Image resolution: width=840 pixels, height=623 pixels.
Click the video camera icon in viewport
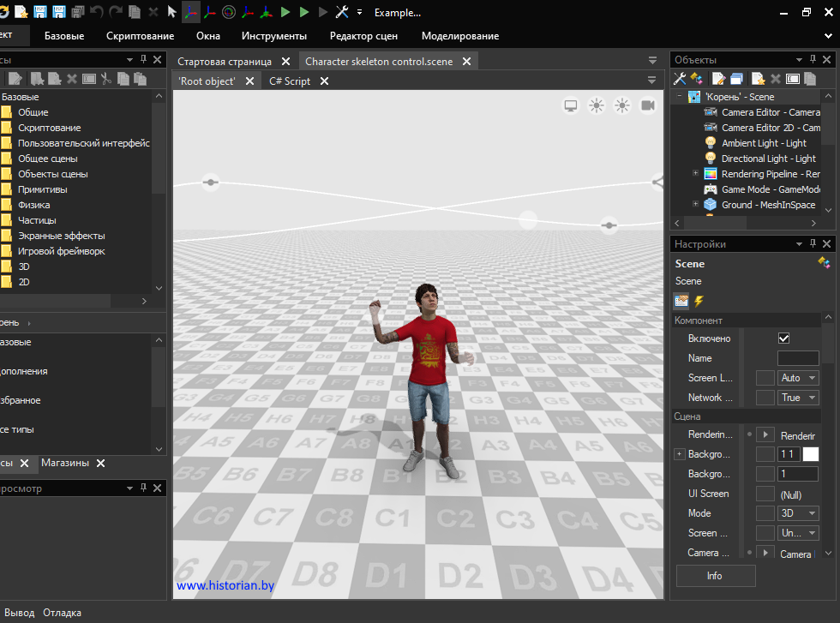point(648,105)
